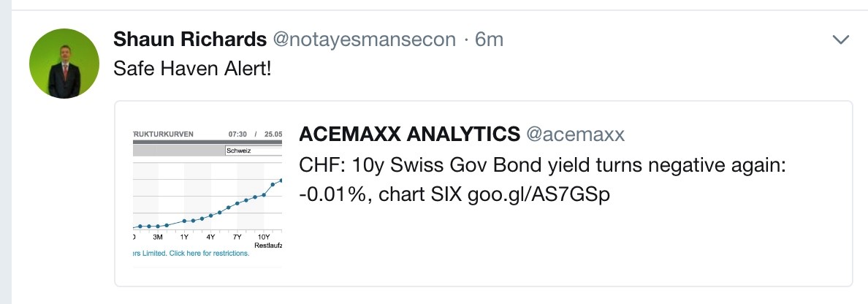Click the 25.05 date in chart header
The height and width of the screenshot is (304, 868).
(x=273, y=134)
